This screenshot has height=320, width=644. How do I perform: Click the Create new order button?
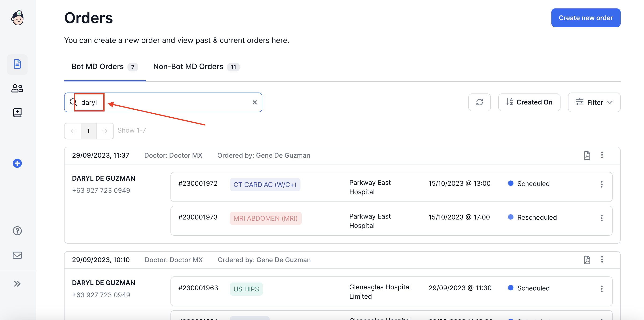tap(586, 18)
